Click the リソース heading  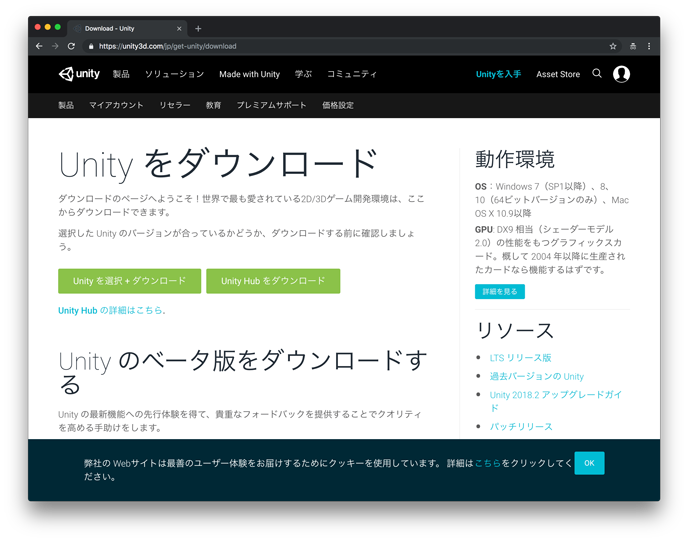515,330
